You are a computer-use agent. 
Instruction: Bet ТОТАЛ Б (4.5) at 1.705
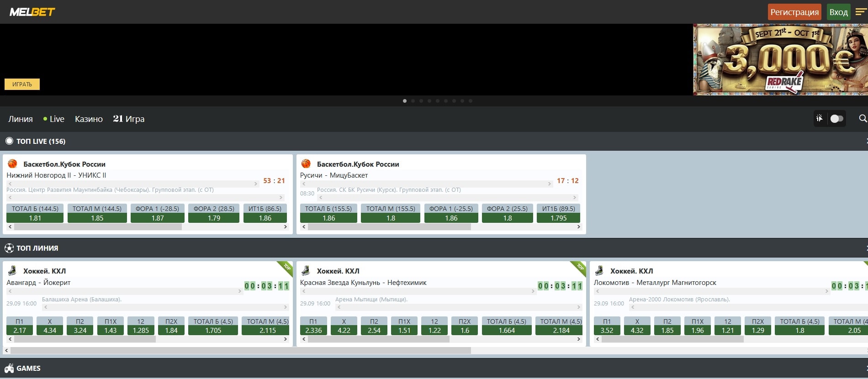coord(213,326)
